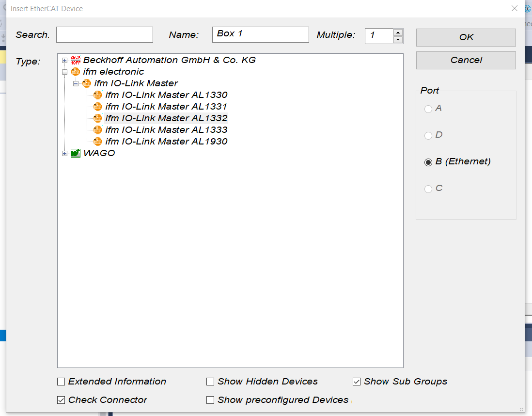Select port C radio button

click(428, 189)
